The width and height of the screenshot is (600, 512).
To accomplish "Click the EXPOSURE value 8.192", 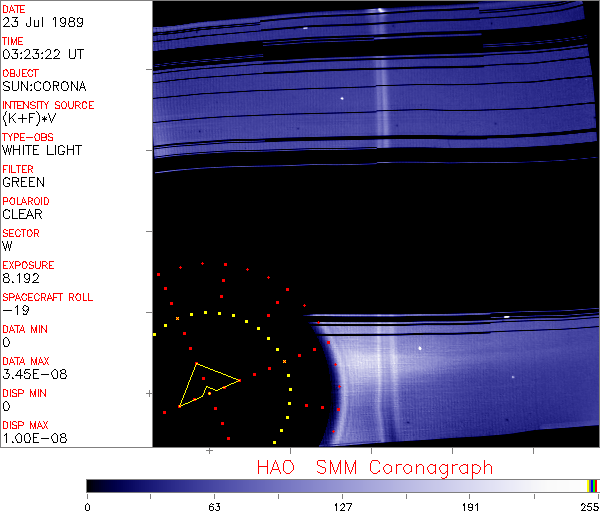I will point(22,278).
